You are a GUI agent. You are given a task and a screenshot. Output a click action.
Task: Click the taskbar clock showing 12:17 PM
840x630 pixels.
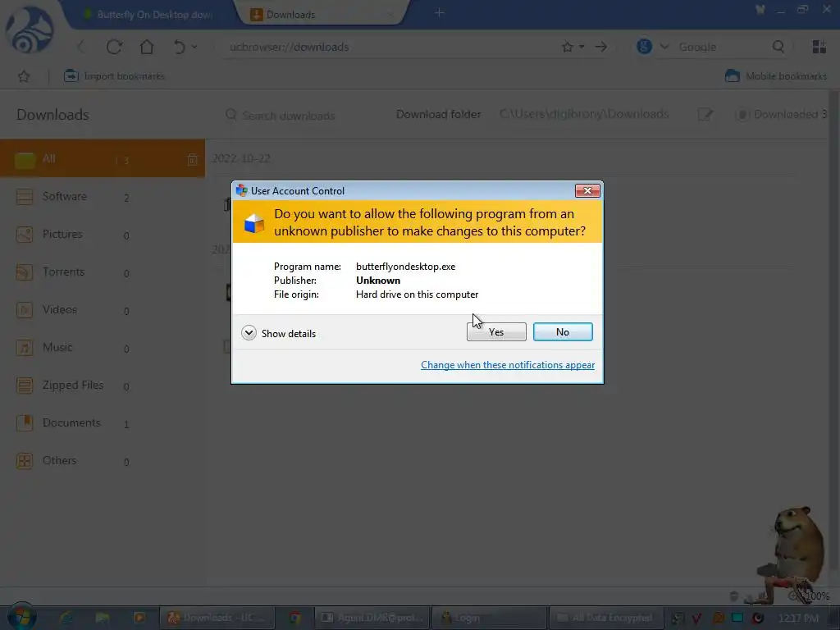click(798, 619)
